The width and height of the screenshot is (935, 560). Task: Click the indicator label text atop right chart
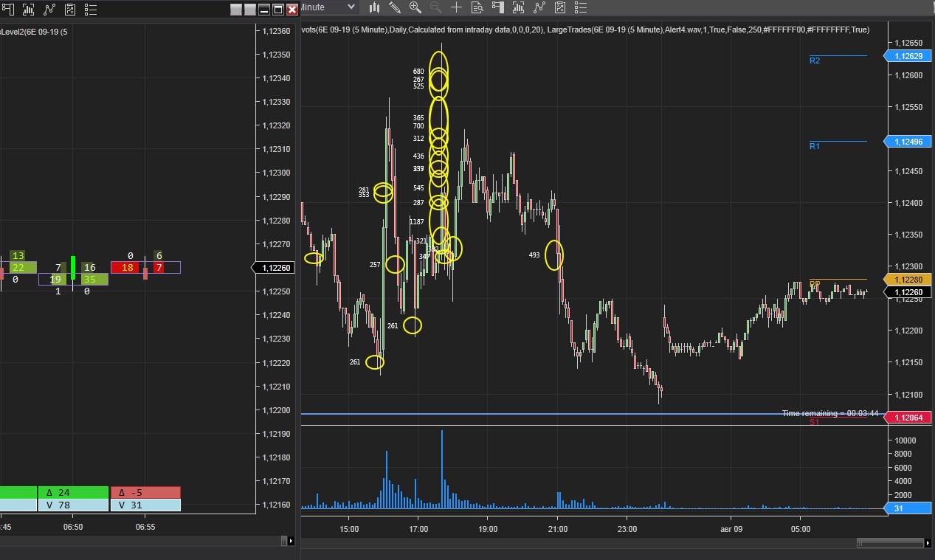[x=585, y=30]
